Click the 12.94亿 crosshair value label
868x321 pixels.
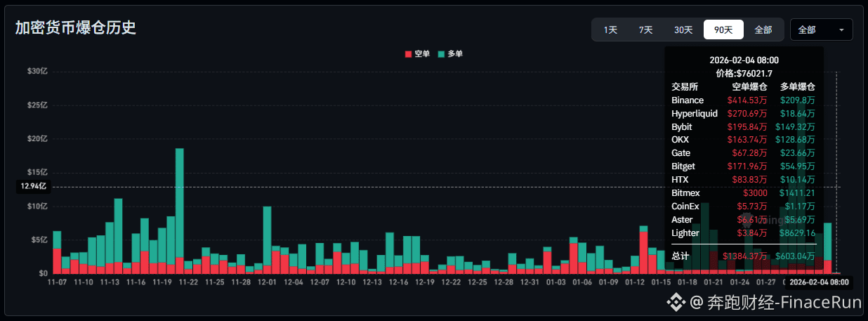point(33,187)
